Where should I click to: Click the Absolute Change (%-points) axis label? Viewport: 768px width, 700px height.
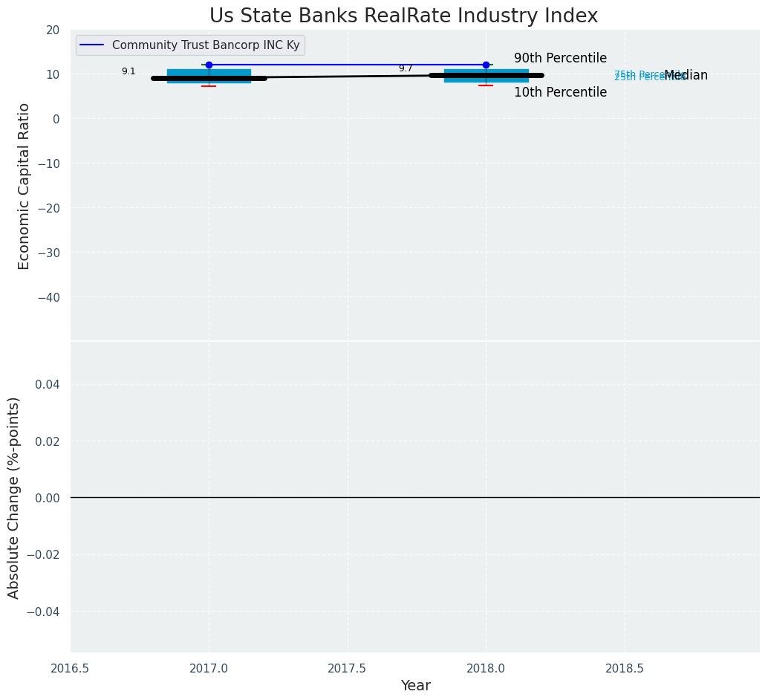click(x=14, y=497)
